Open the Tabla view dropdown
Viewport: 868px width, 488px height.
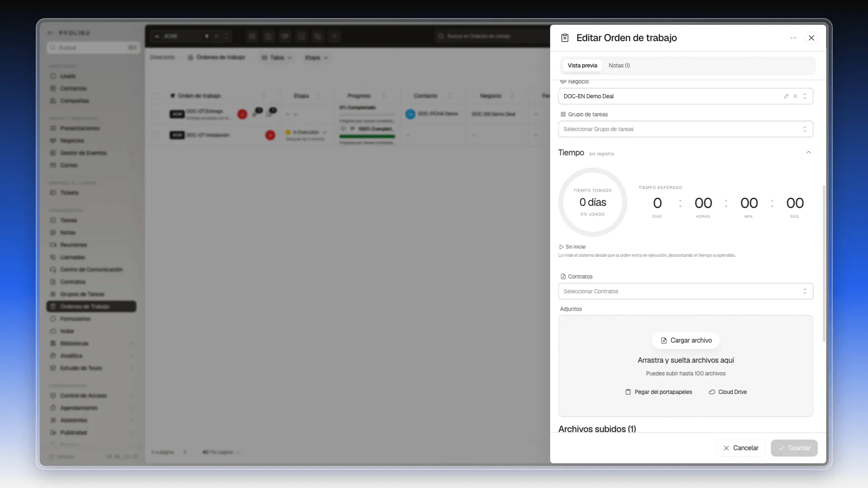(277, 58)
